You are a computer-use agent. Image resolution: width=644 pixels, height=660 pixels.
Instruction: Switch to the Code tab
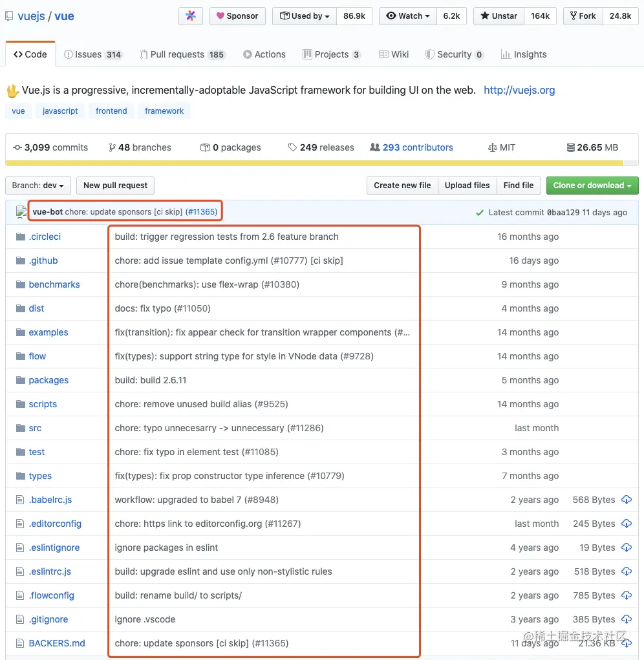[x=30, y=54]
